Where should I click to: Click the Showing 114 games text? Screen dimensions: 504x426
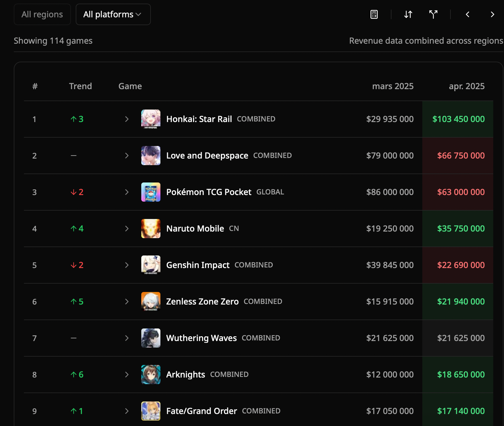53,41
